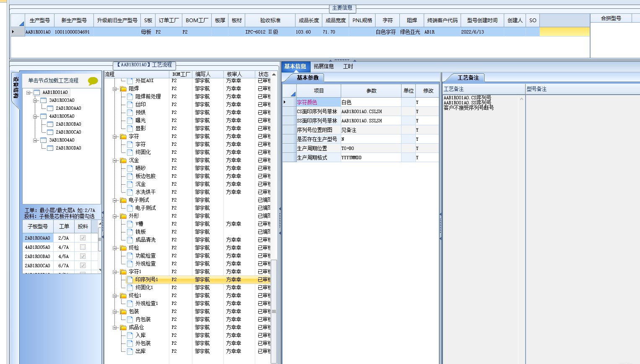
Task: Select the 2AB1R00CA0 node icon in the structure tree
Action: pyautogui.click(x=50, y=132)
